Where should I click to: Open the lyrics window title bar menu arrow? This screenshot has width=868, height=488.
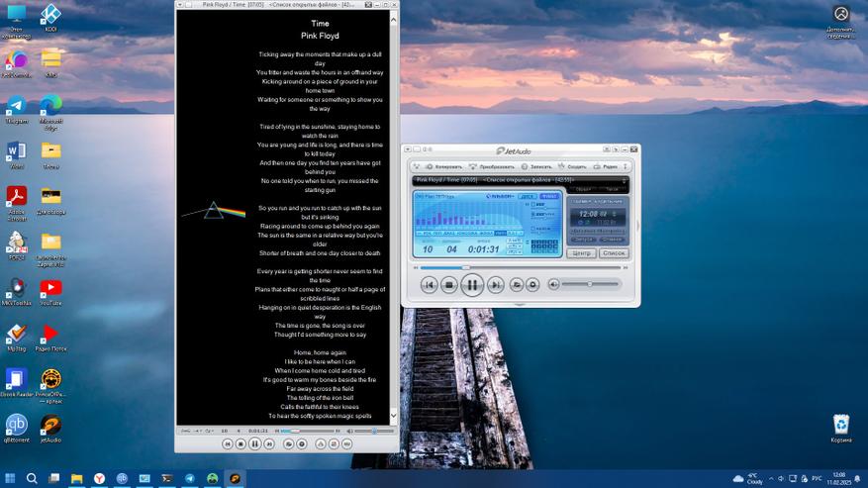[x=179, y=4]
